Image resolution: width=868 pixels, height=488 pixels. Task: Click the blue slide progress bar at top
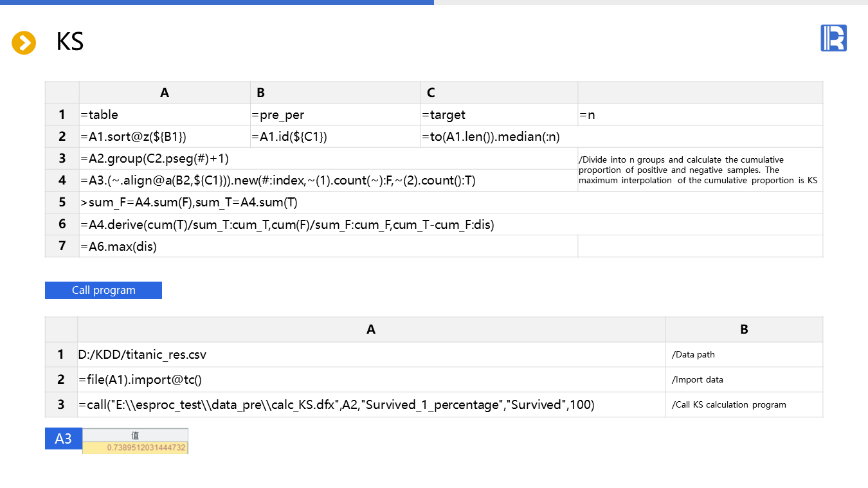[x=217, y=3]
